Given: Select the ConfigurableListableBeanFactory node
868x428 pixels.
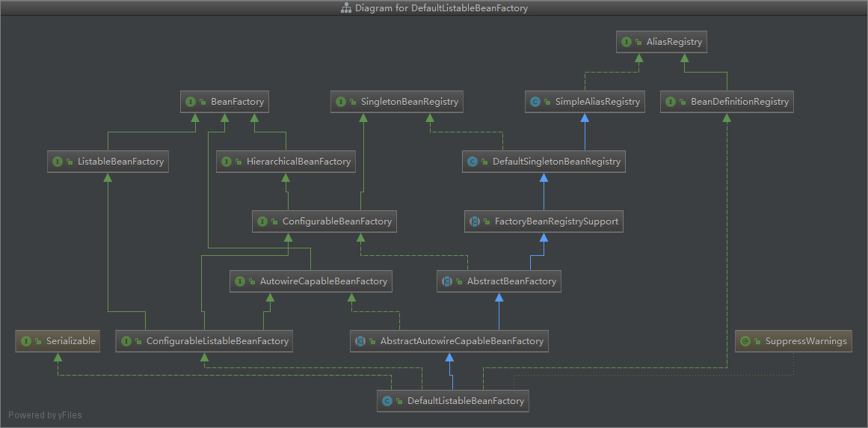Looking at the screenshot, I should coord(204,341).
